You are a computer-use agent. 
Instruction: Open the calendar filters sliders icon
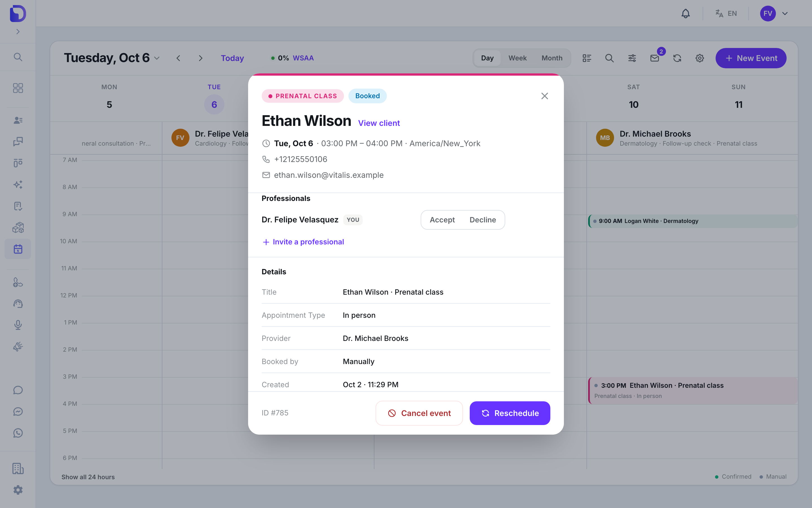[x=632, y=58]
